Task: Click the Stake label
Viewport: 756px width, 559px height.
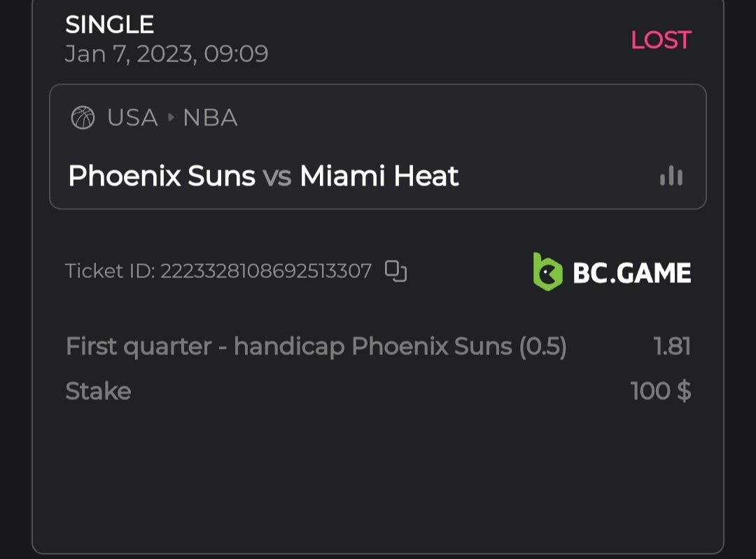Action: 98,391
